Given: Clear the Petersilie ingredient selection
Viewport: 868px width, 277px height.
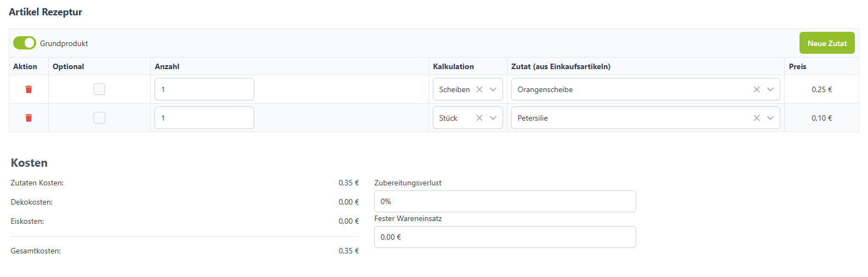Looking at the screenshot, I should 757,118.
